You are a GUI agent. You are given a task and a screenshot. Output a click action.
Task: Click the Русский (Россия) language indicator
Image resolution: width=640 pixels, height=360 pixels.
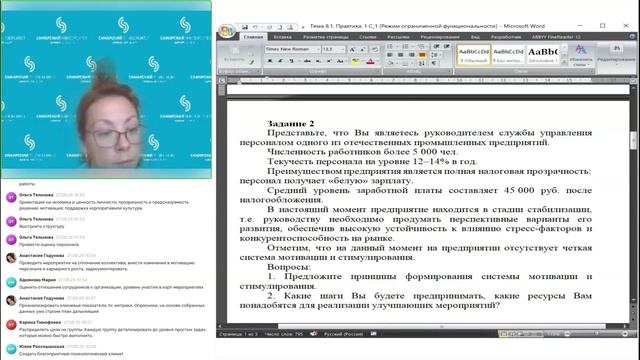pos(343,334)
